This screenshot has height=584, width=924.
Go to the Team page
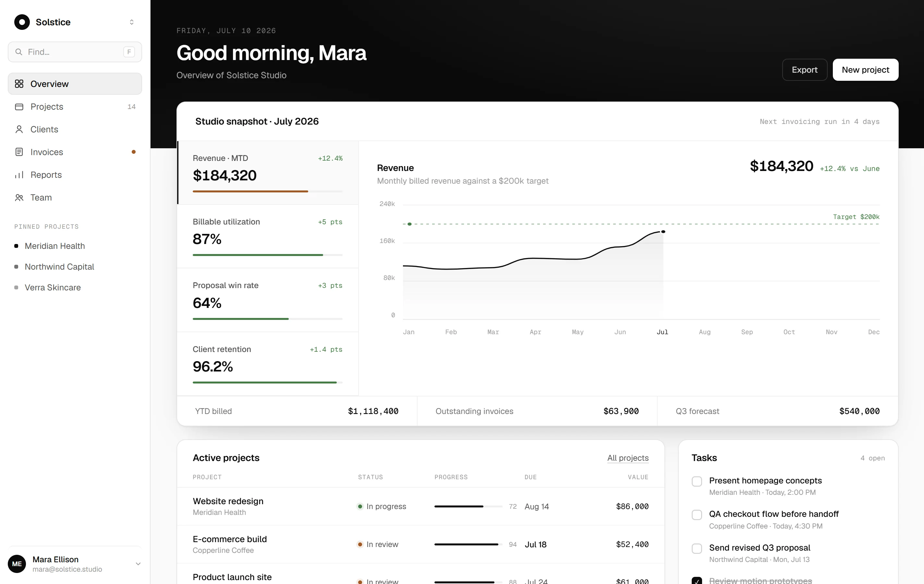[75, 197]
